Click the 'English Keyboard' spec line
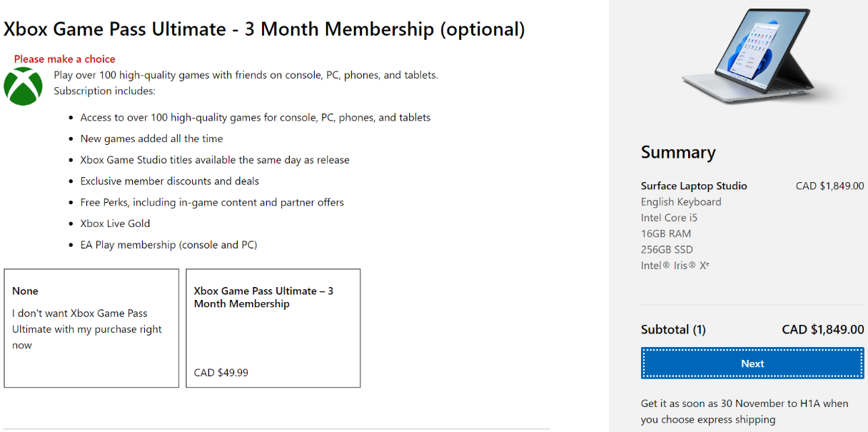 681,202
